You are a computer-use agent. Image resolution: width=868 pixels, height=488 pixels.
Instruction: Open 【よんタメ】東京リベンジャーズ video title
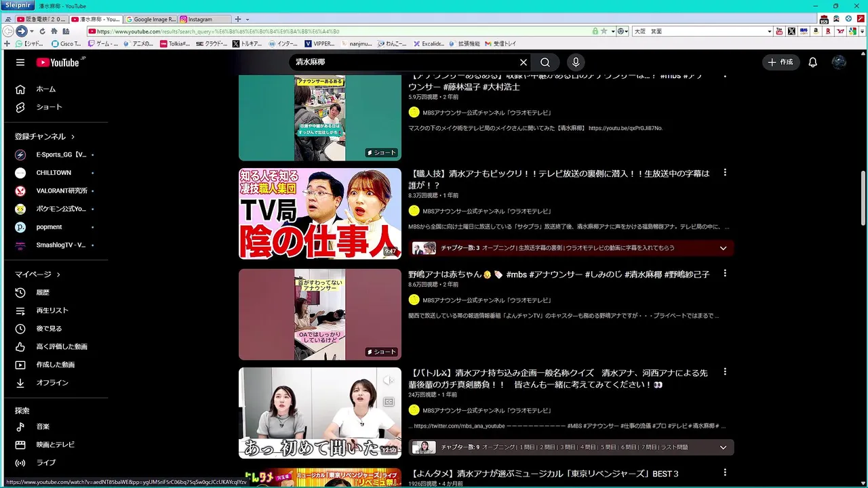[x=544, y=473]
